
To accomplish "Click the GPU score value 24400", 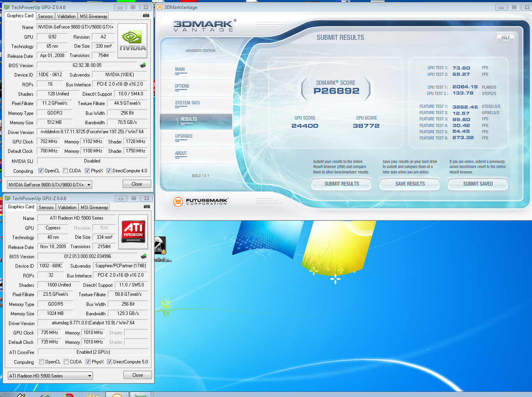I will click(x=305, y=126).
